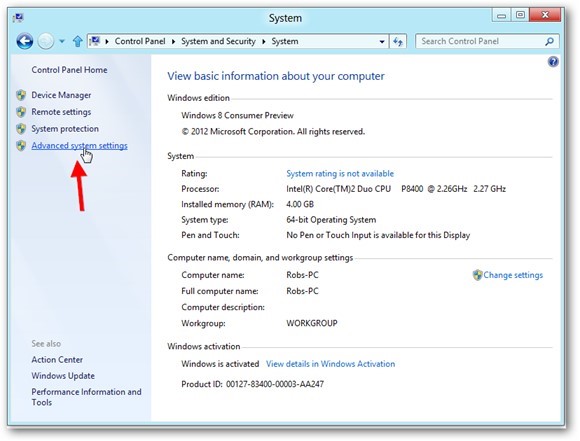
Task: Click the Windows 8 Consumer Preview text
Action: point(237,115)
